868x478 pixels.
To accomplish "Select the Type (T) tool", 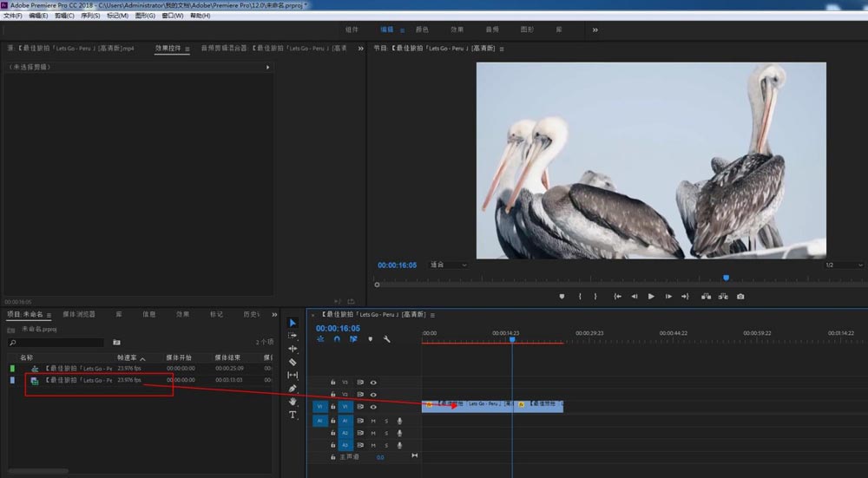I will point(293,416).
